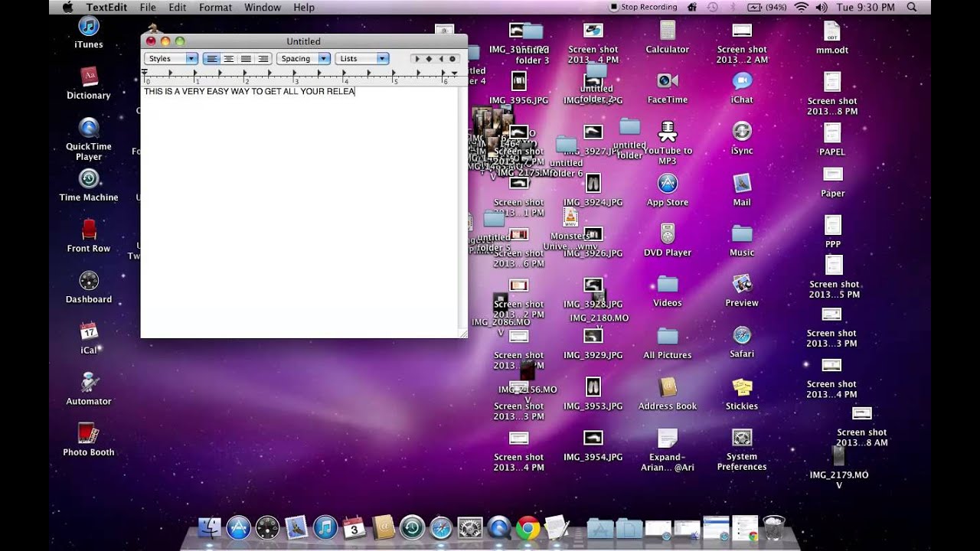Image resolution: width=980 pixels, height=551 pixels.
Task: Open the Trash in the Dock
Action: point(774,527)
